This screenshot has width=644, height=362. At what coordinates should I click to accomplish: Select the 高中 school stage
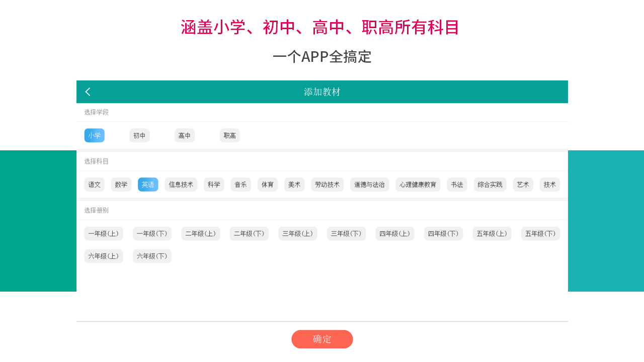click(x=184, y=135)
